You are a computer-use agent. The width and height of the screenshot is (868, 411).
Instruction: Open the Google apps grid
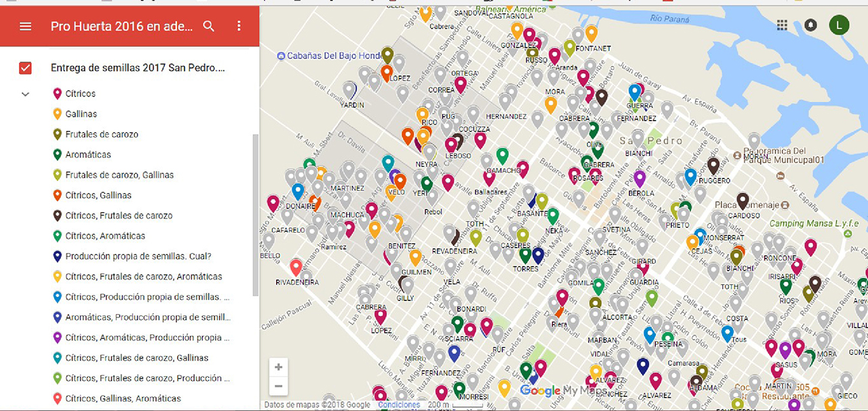click(x=782, y=25)
